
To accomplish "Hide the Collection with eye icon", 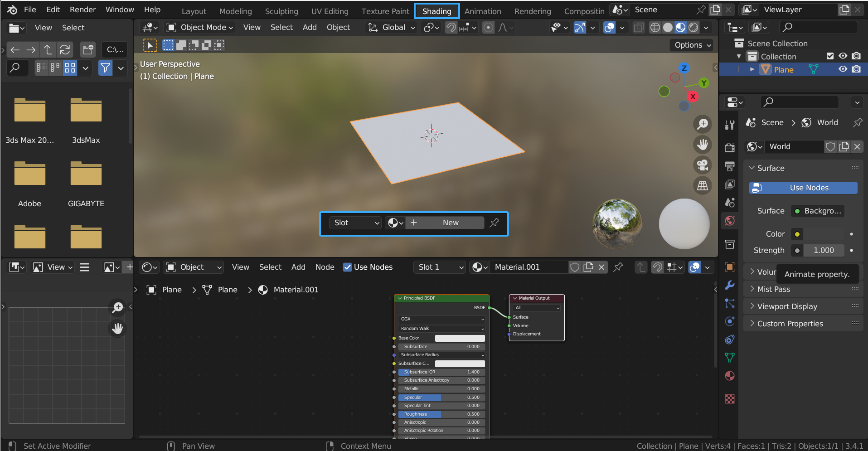I will point(843,56).
